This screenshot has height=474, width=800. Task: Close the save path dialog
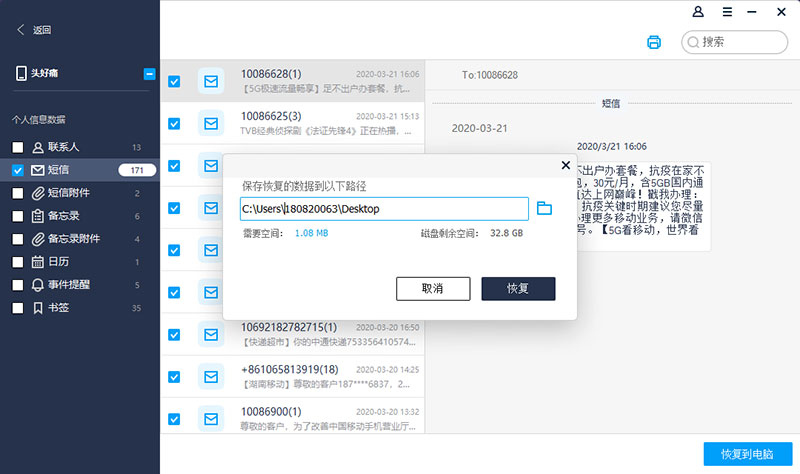[565, 165]
